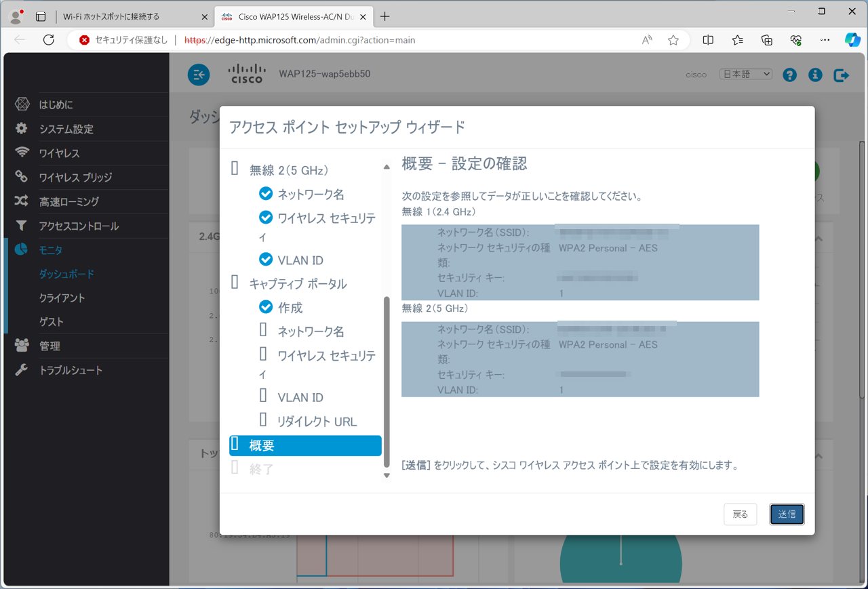Click the information icon in header
Viewport: 868px width, 589px height.
(815, 75)
